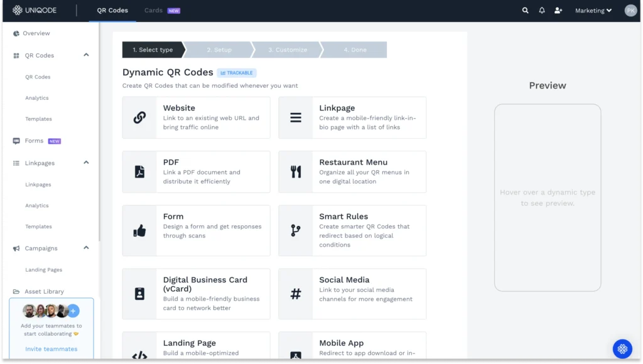The width and height of the screenshot is (643, 364).
Task: Click the Campaigns megaphone icon
Action: (16, 248)
